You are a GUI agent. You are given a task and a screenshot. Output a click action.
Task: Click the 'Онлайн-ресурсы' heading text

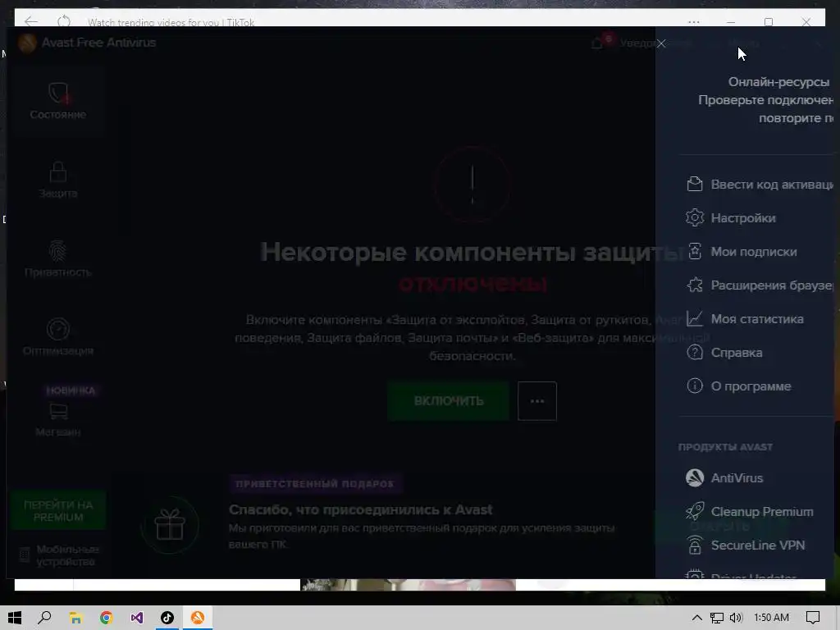coord(778,82)
